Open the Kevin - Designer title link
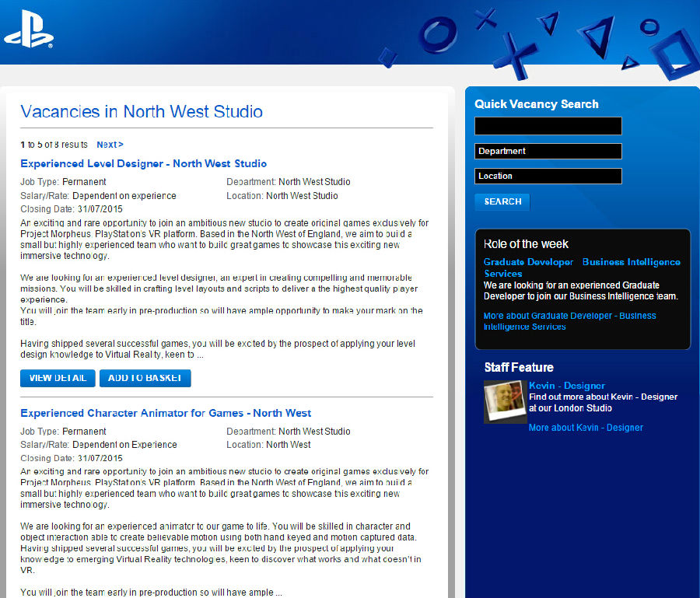700x598 pixels. [566, 386]
